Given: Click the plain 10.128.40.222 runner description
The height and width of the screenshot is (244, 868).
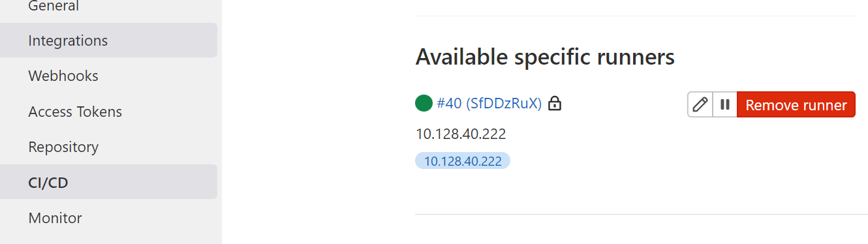Looking at the screenshot, I should pyautogui.click(x=461, y=134).
